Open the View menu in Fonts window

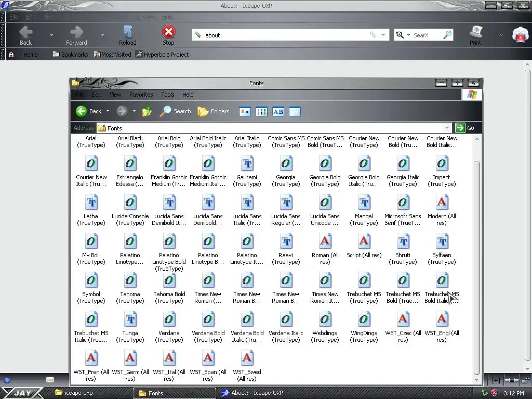[x=115, y=95]
